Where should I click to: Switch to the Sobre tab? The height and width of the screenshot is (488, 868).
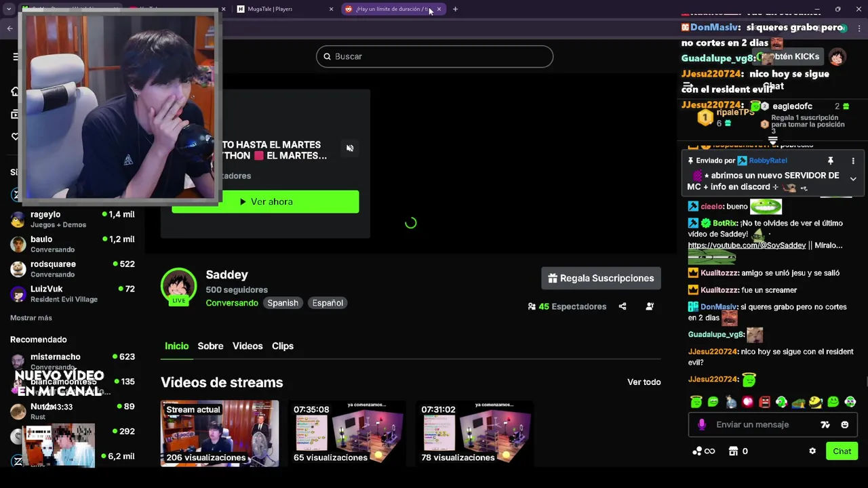pos(210,346)
